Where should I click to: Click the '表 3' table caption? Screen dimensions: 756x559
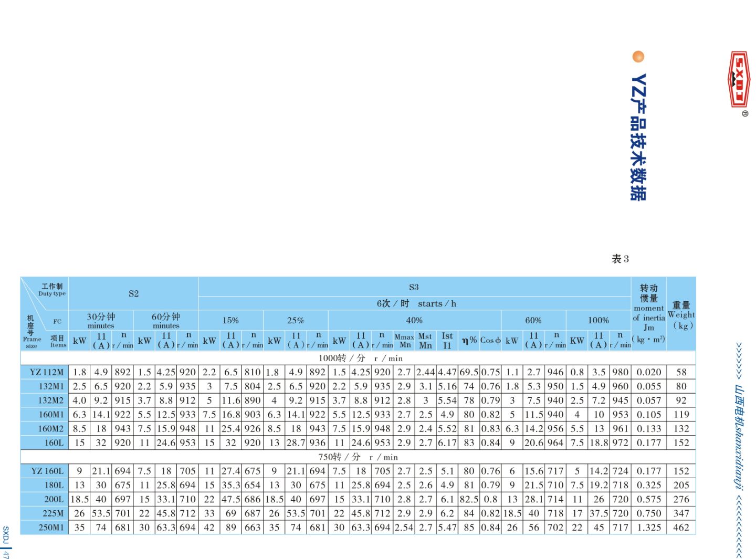[x=620, y=259]
